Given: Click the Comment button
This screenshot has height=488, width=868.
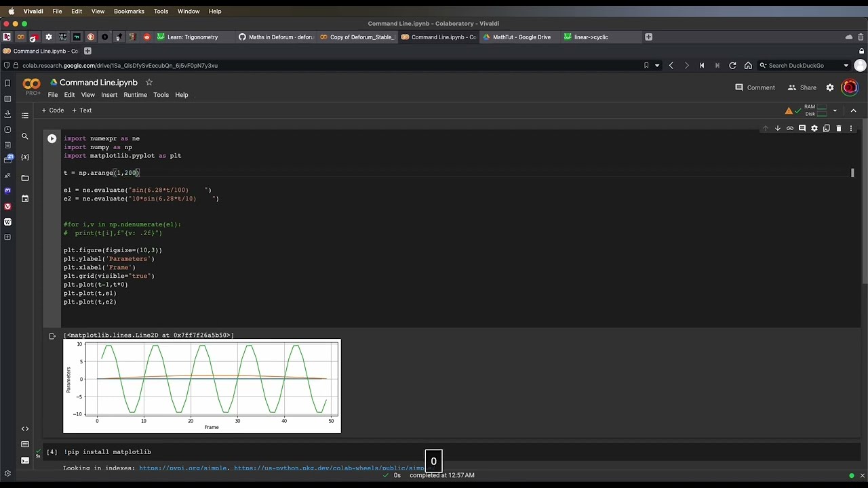Looking at the screenshot, I should coord(755,87).
